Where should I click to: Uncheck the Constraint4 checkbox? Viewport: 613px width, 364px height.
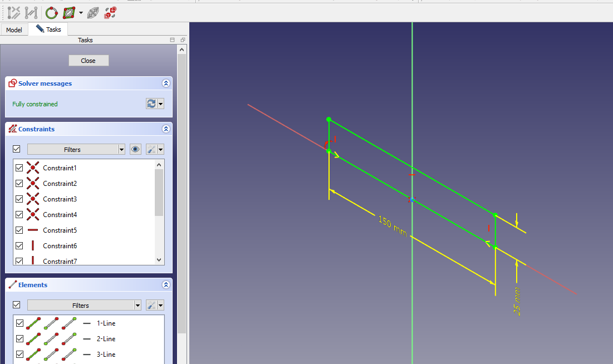coord(19,215)
